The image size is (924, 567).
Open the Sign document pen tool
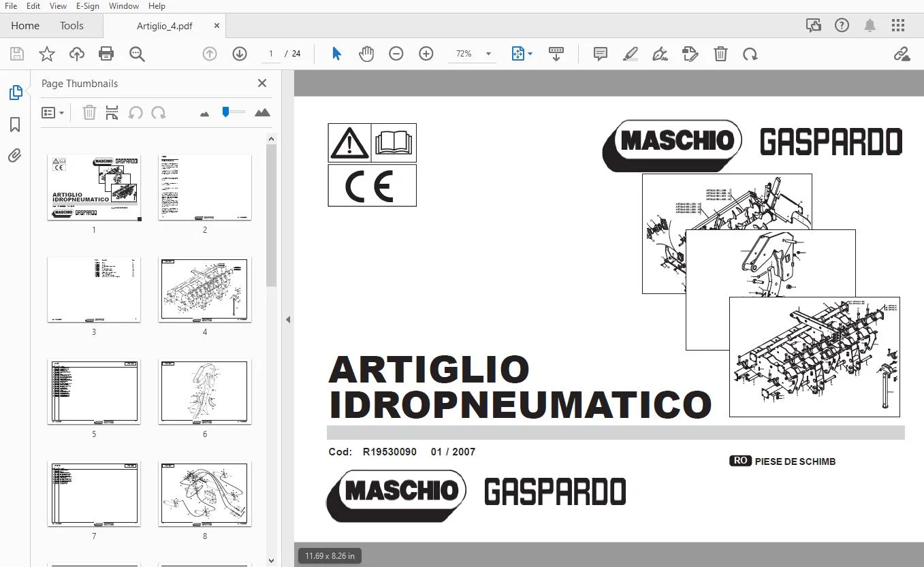660,54
